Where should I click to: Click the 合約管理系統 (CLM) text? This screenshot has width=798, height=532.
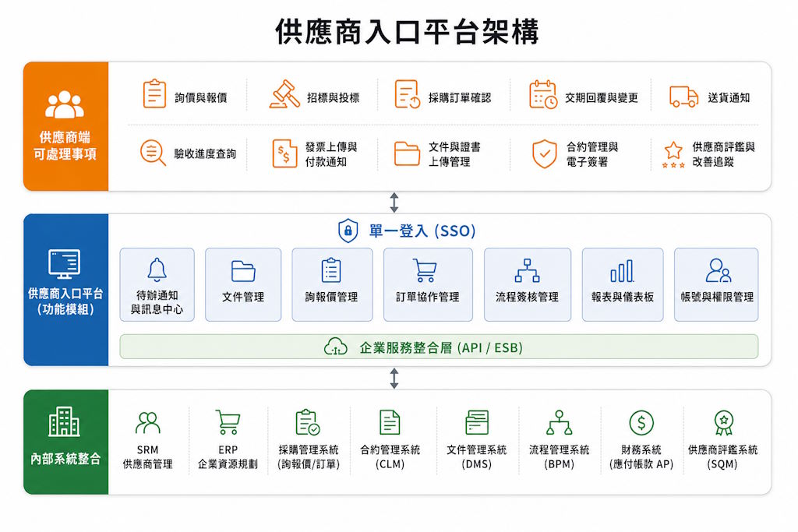pos(390,456)
